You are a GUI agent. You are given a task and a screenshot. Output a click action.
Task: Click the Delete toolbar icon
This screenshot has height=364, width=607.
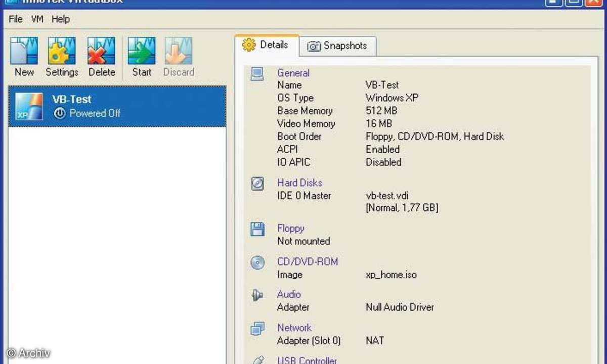101,51
